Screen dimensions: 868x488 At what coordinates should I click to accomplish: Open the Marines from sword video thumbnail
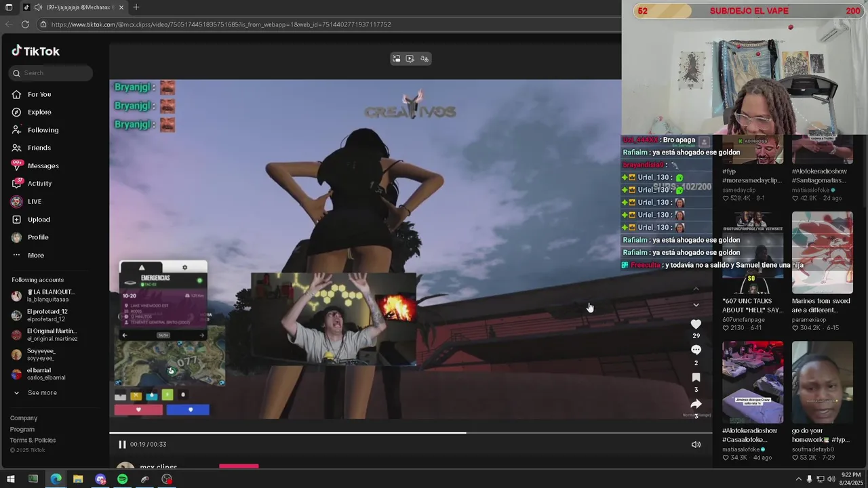pyautogui.click(x=822, y=253)
